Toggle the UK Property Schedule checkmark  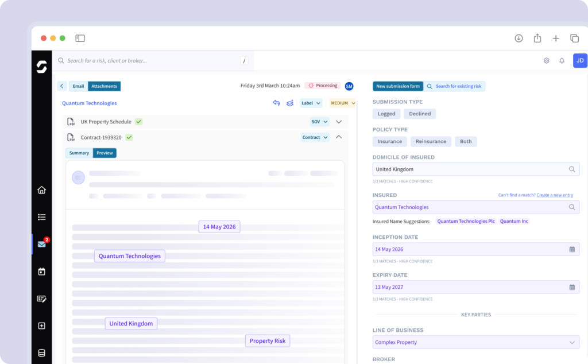click(x=139, y=122)
